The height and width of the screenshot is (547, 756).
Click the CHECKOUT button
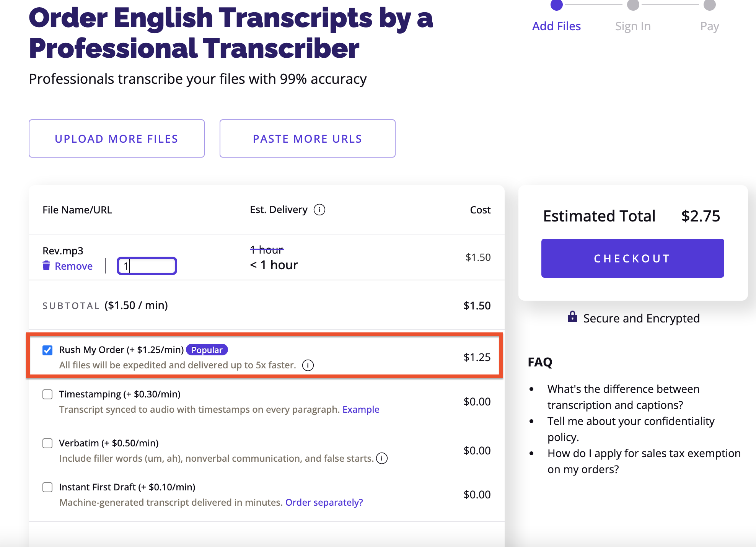633,258
